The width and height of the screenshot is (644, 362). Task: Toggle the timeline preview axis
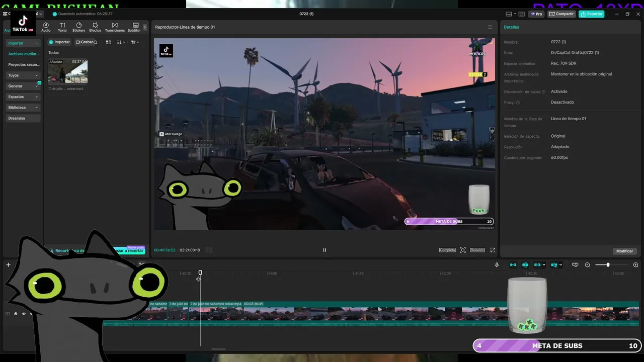click(x=554, y=265)
